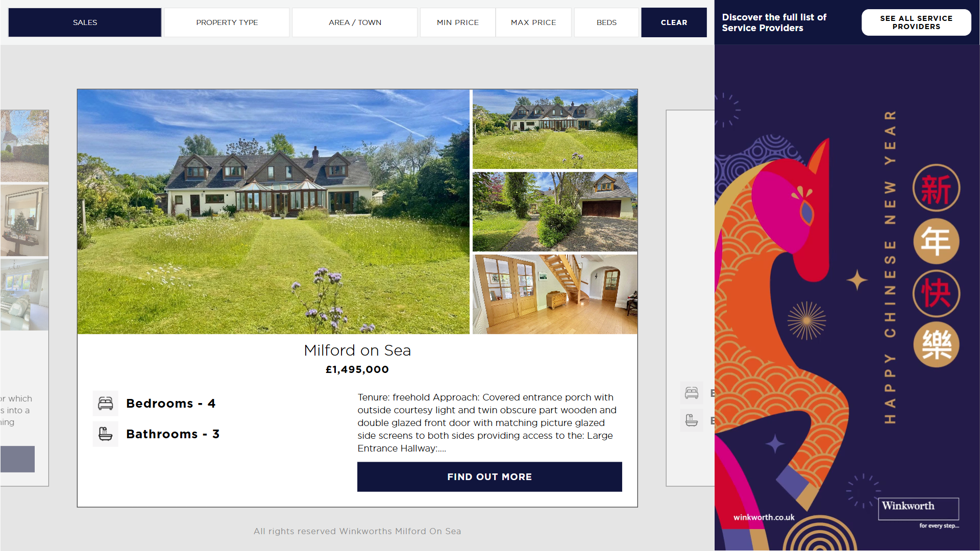Click the red 新 character circle

(936, 188)
